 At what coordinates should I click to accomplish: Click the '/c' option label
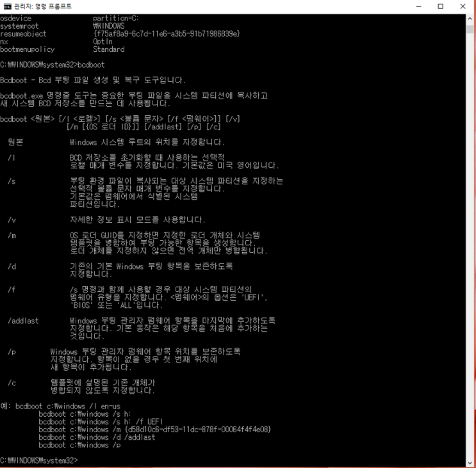click(x=12, y=383)
